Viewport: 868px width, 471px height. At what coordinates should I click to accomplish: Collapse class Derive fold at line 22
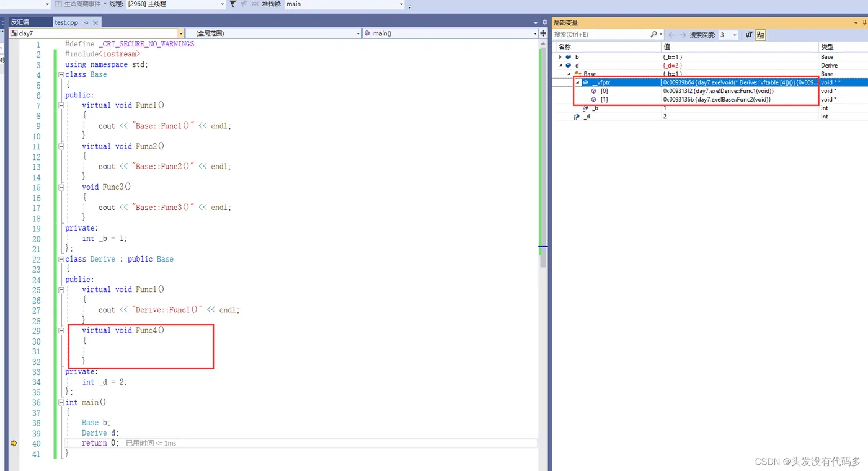[61, 259]
